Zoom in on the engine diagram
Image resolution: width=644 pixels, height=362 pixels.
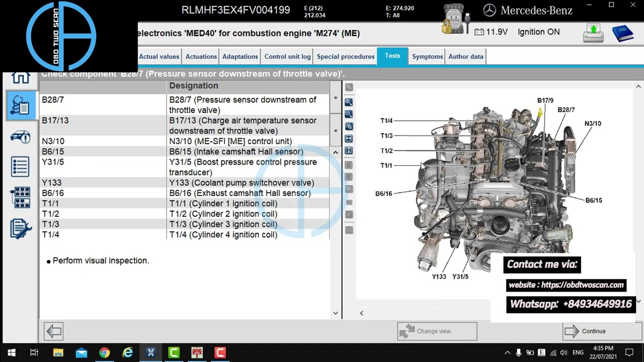click(x=349, y=102)
